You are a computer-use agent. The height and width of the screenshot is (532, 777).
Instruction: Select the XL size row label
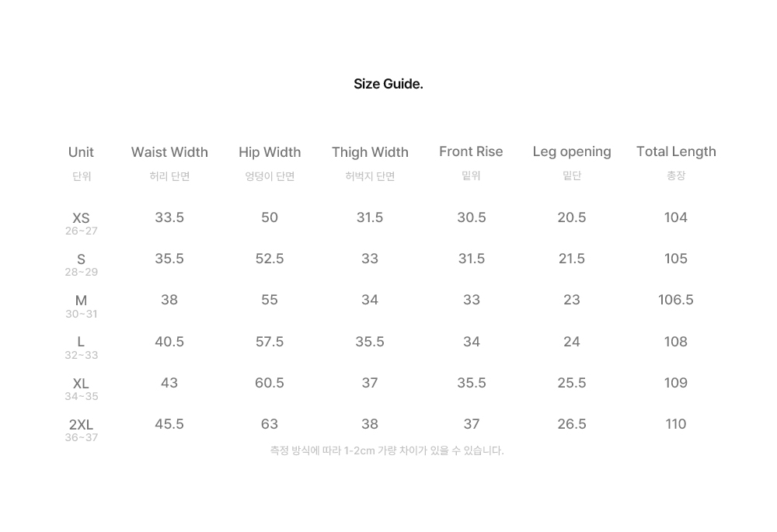tap(82, 384)
